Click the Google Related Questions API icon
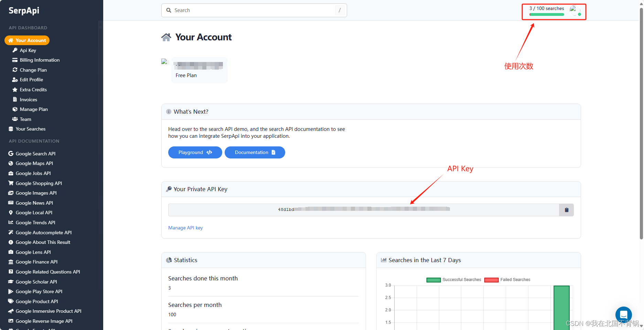 [11, 272]
